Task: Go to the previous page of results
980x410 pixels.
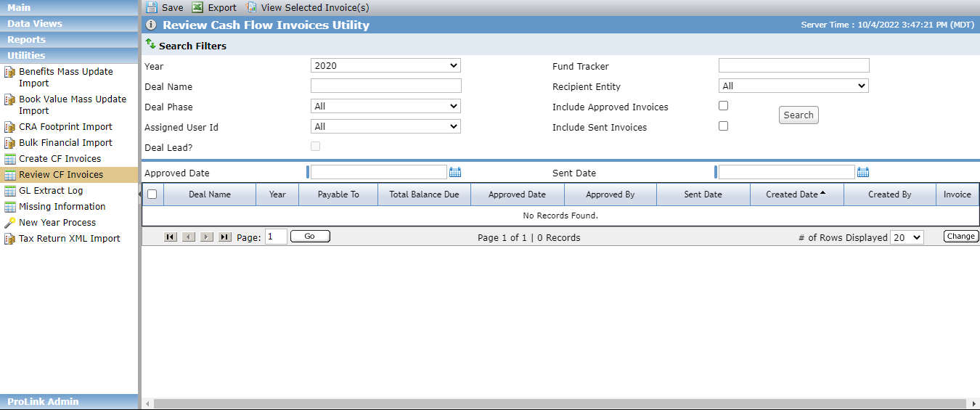Action: click(189, 237)
